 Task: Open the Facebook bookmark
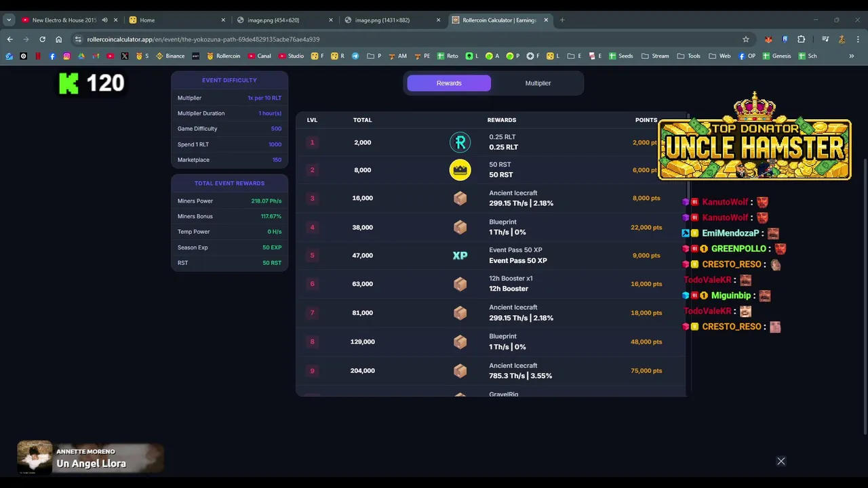tap(52, 56)
